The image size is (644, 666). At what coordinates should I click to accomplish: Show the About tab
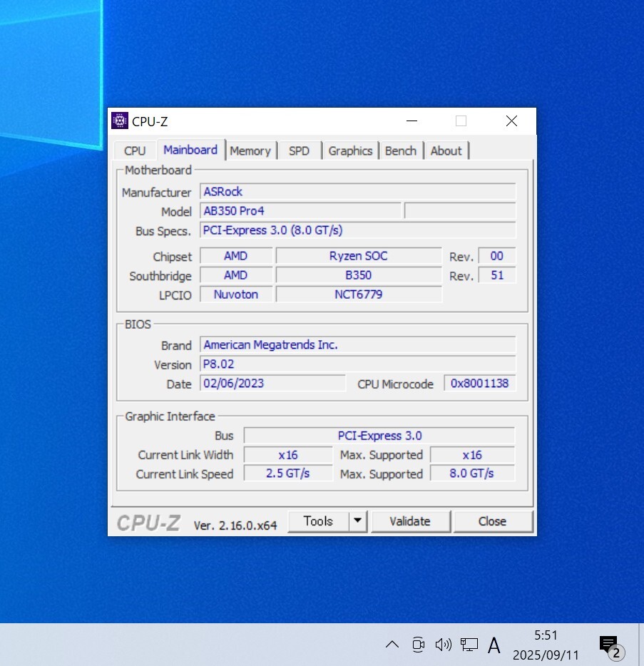tap(446, 150)
